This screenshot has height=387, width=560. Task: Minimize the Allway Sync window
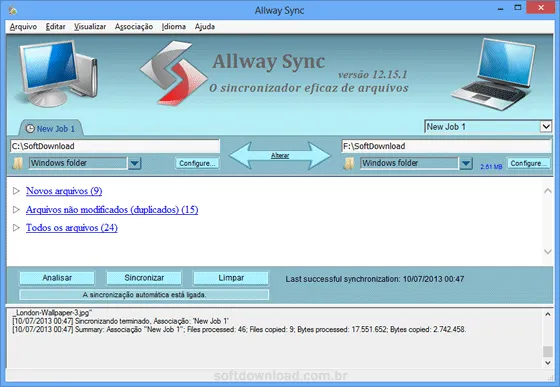tap(500, 8)
